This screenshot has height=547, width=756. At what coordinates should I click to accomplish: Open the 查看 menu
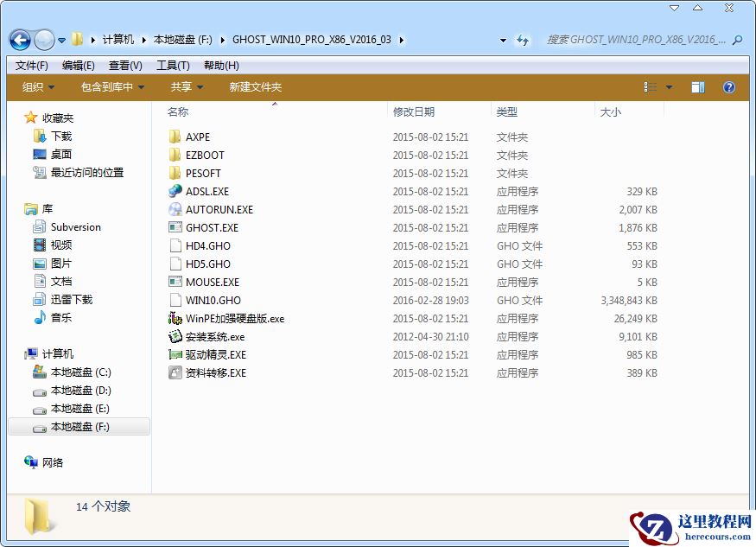pos(124,65)
